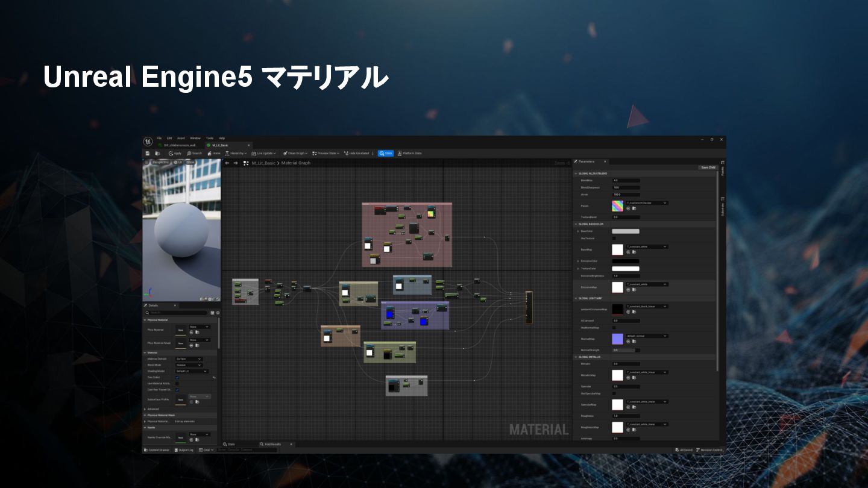Reset Two Sided to default arrow
This screenshot has width=868, height=488.
(214, 377)
